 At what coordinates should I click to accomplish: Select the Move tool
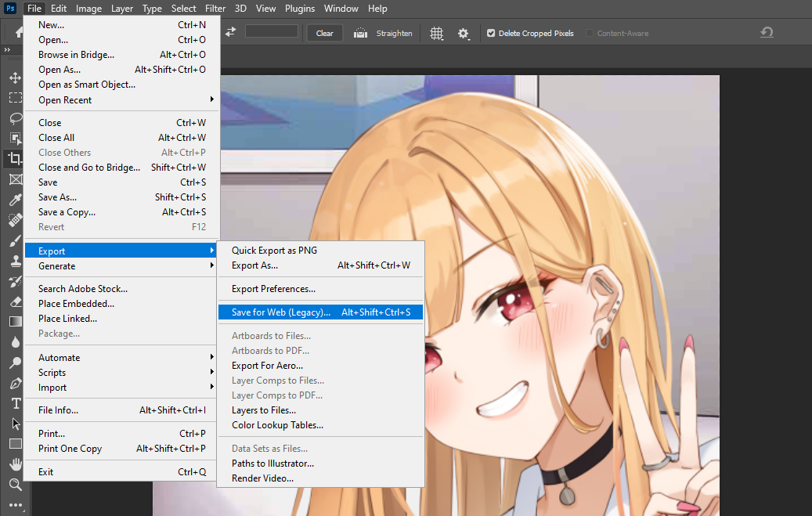[15, 78]
